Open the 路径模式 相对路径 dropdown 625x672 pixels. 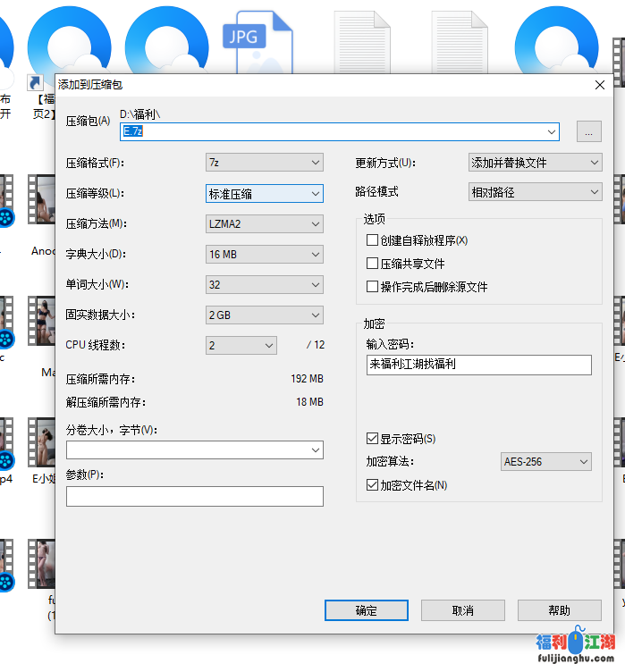[536, 192]
